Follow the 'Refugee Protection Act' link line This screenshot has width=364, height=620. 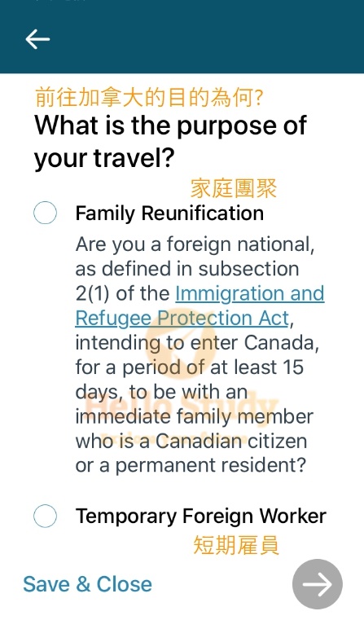[x=182, y=318]
